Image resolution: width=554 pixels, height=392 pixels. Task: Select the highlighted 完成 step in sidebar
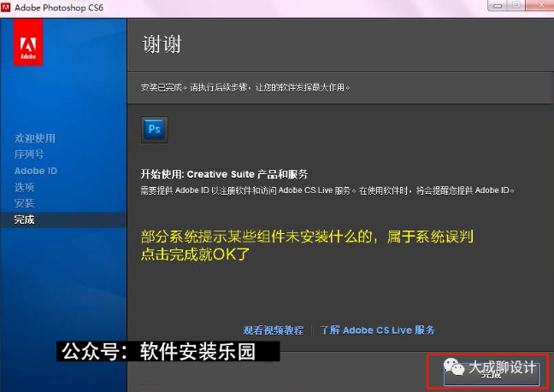pyautogui.click(x=24, y=219)
